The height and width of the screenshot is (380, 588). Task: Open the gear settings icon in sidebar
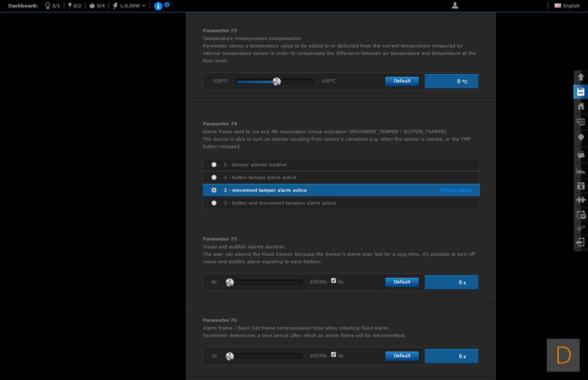[x=581, y=228]
